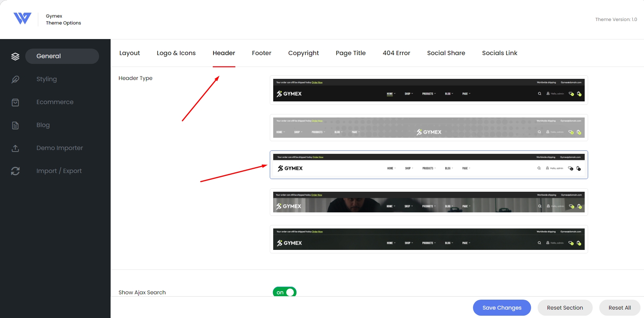Click the Import / Export refresh icon
644x318 pixels.
point(15,171)
